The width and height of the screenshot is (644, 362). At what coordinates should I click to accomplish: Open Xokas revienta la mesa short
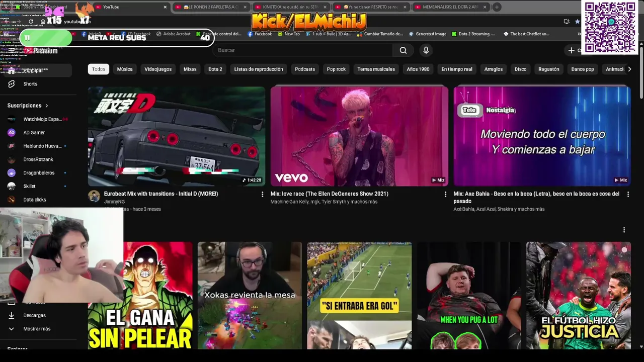tap(250, 296)
